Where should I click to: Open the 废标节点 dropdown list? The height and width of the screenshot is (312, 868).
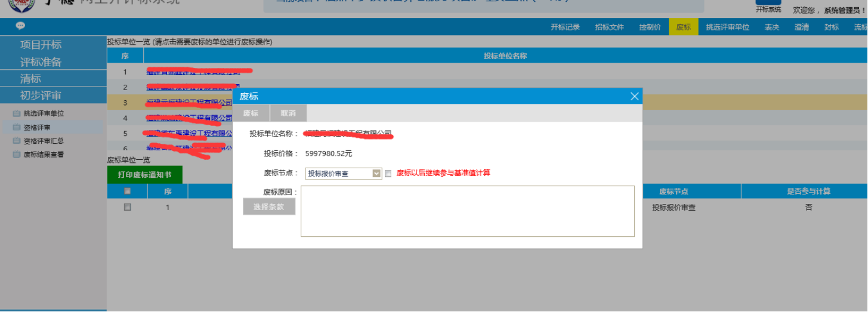click(376, 174)
